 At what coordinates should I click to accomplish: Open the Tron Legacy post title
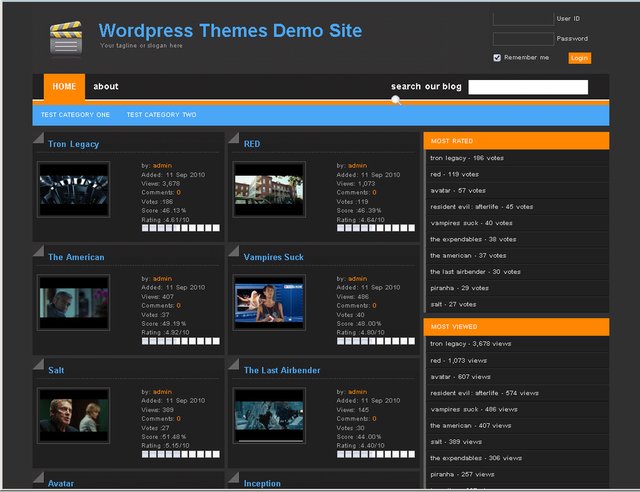[73, 144]
